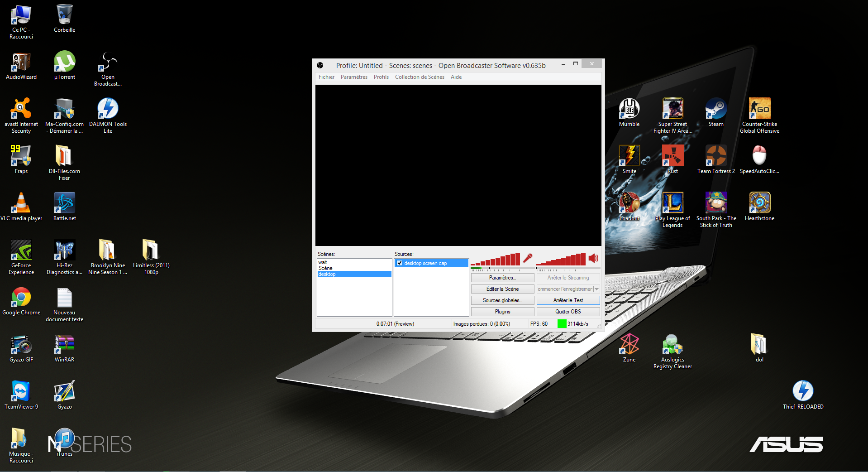Viewport: 868px width, 472px height.
Task: Click the green bitrate indicator square
Action: (562, 324)
